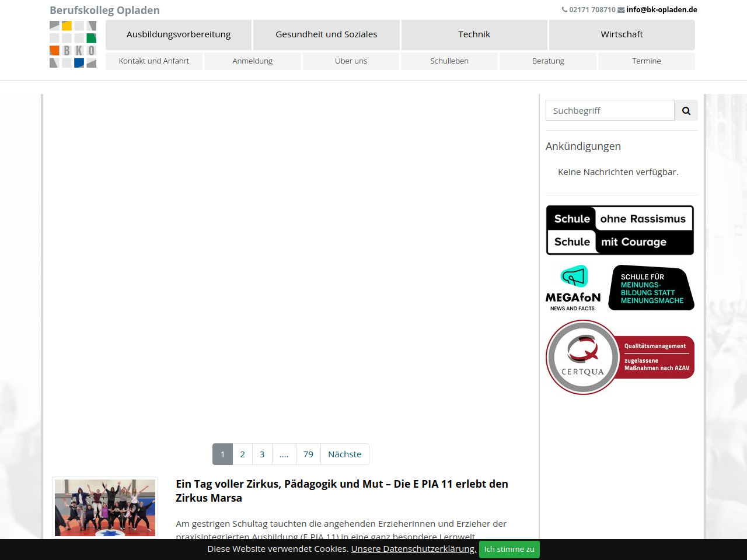
Task: Jump to page 79 in pagination
Action: click(x=308, y=454)
